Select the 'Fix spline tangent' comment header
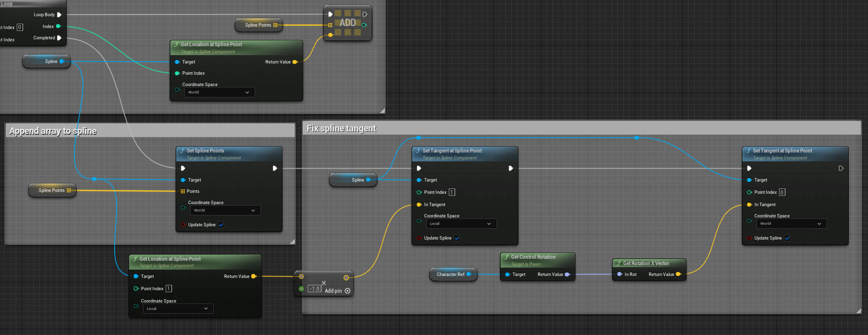868x335 pixels. [x=581, y=128]
